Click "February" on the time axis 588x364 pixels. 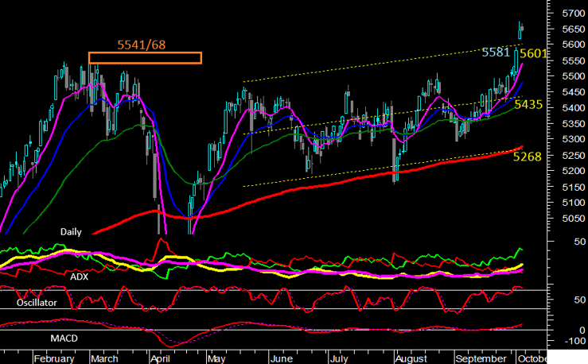pyautogui.click(x=55, y=358)
